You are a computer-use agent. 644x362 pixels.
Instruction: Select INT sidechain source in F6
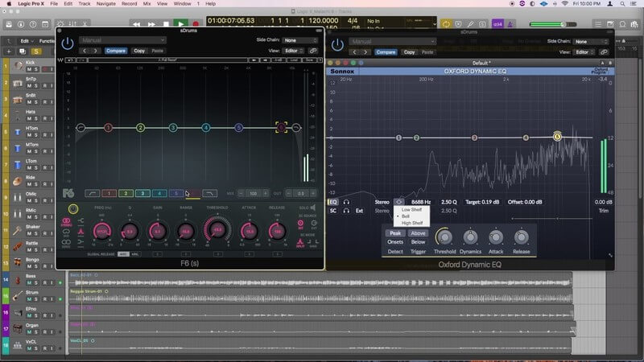click(x=300, y=224)
